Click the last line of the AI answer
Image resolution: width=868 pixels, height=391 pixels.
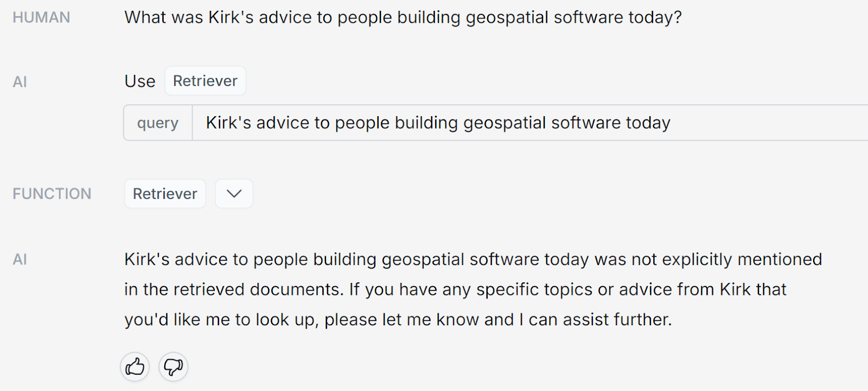(x=398, y=319)
